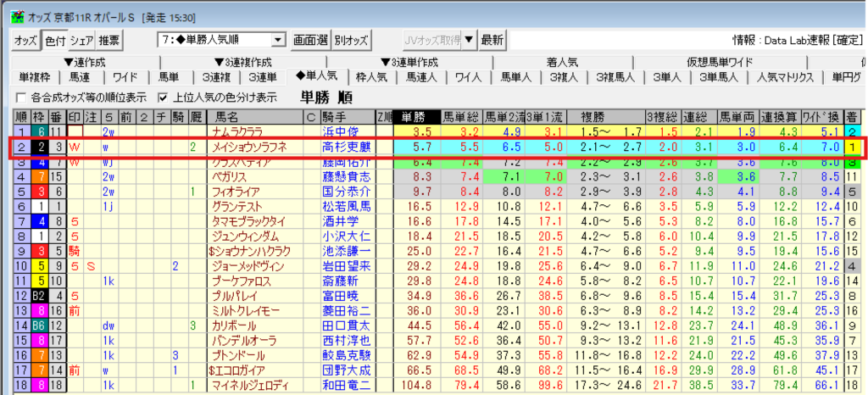The image size is (868, 395).
Task: Click the B6 frame cell for カリボール
Action: tap(39, 325)
